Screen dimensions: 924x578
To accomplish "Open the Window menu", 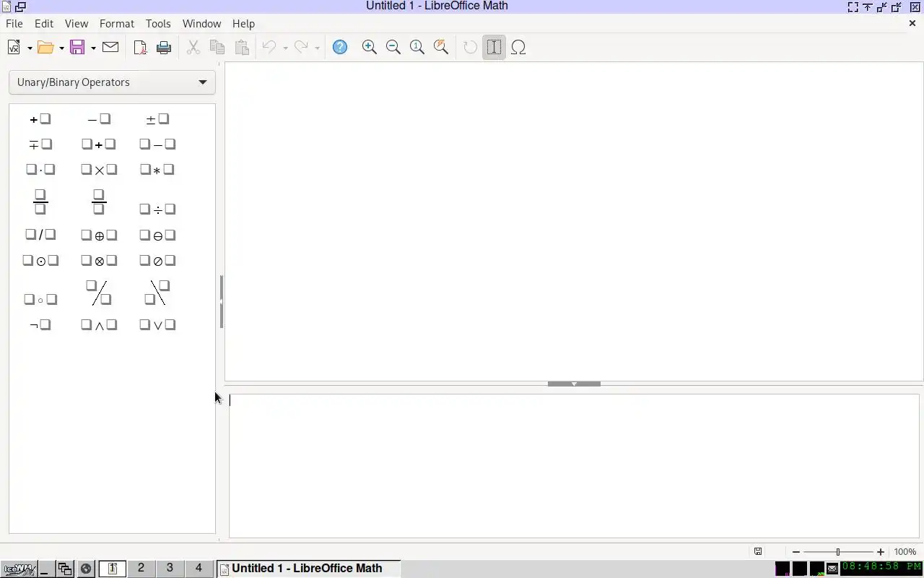I will [201, 24].
